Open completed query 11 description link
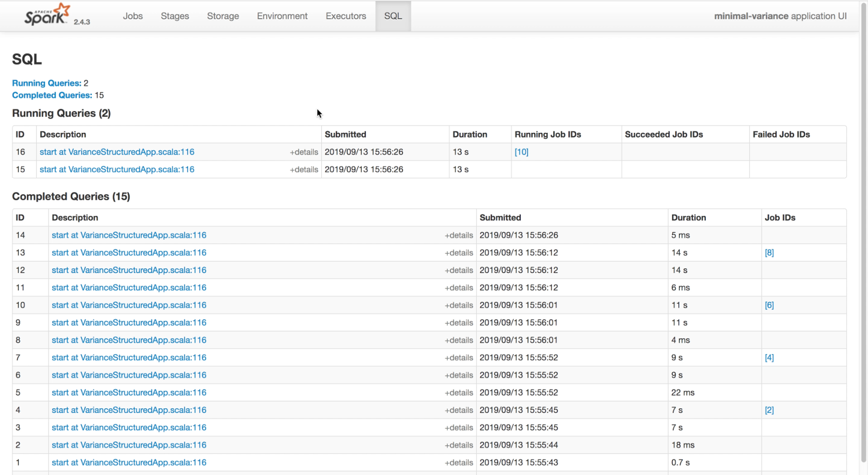868x475 pixels. click(x=129, y=287)
